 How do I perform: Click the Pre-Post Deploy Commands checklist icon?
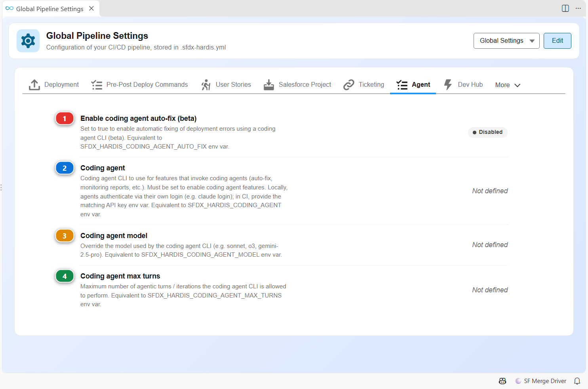coord(97,85)
